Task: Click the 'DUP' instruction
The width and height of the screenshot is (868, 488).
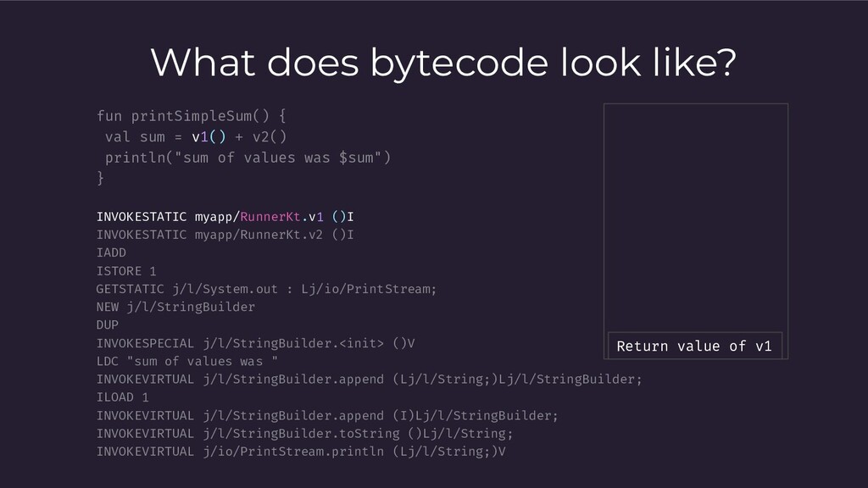Action: [x=108, y=324]
